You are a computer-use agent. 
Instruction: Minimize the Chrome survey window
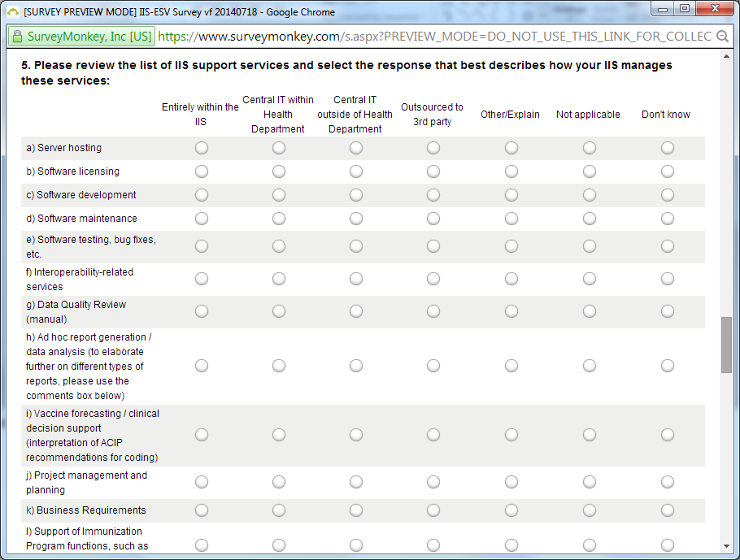[x=664, y=9]
